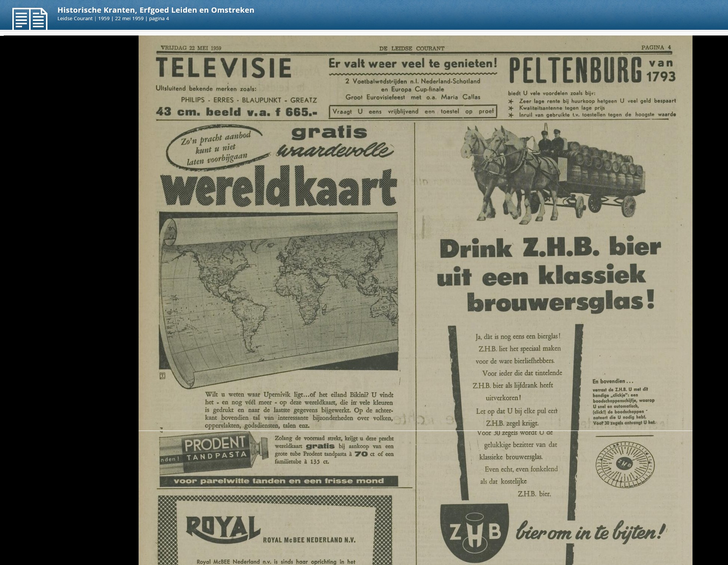Click 'Zolang de voorraad strekt' paragraph

click(x=334, y=450)
